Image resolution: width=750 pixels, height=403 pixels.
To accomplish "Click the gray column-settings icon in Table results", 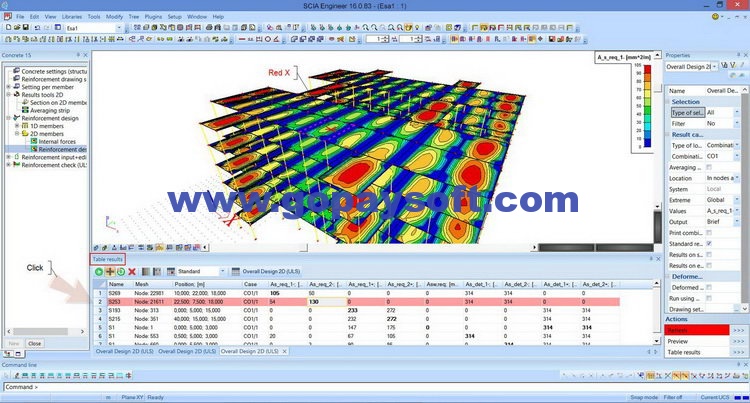I will [146, 272].
